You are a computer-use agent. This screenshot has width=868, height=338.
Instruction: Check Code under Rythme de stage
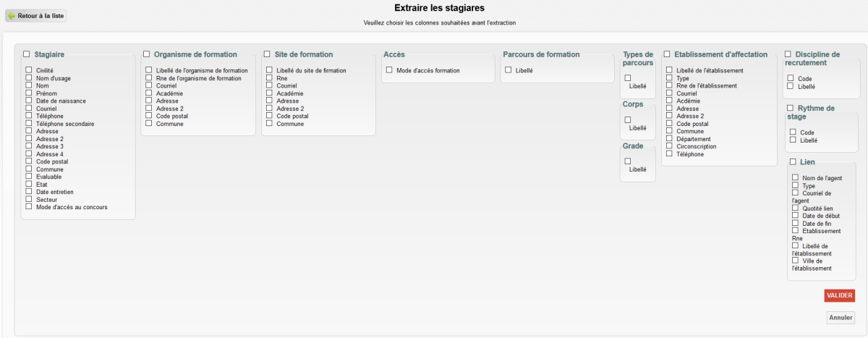[x=793, y=132]
